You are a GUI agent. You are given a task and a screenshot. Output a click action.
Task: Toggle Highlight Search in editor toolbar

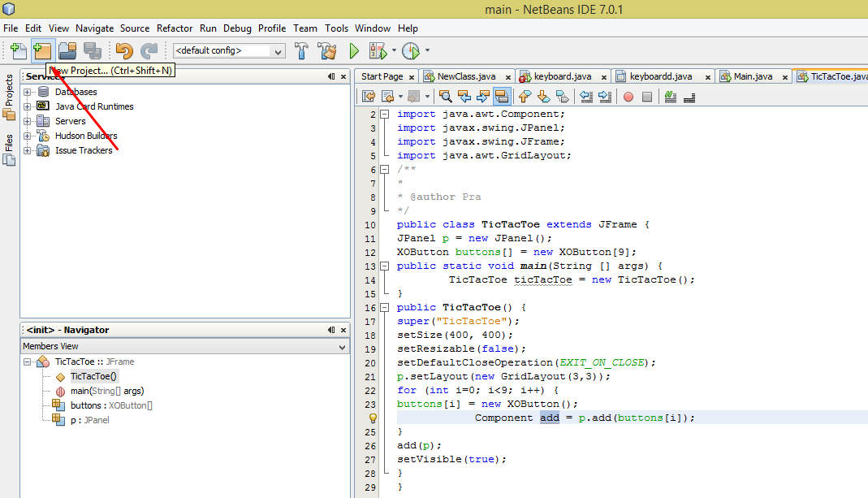coord(502,97)
